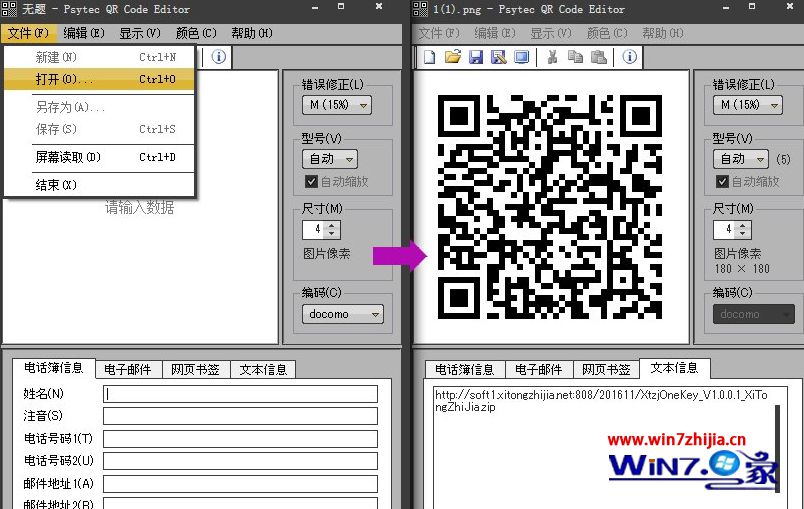Open 文件(F) menu in right window
This screenshot has height=509, width=804.
[x=438, y=33]
